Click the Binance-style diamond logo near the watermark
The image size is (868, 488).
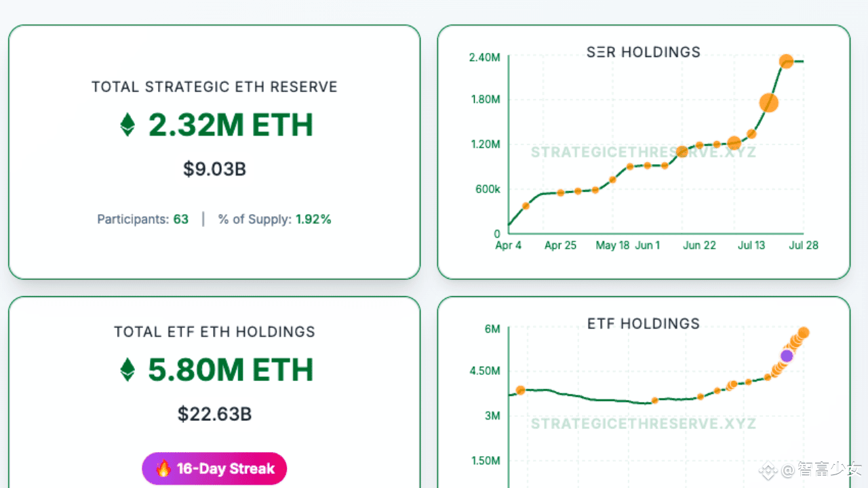point(768,470)
